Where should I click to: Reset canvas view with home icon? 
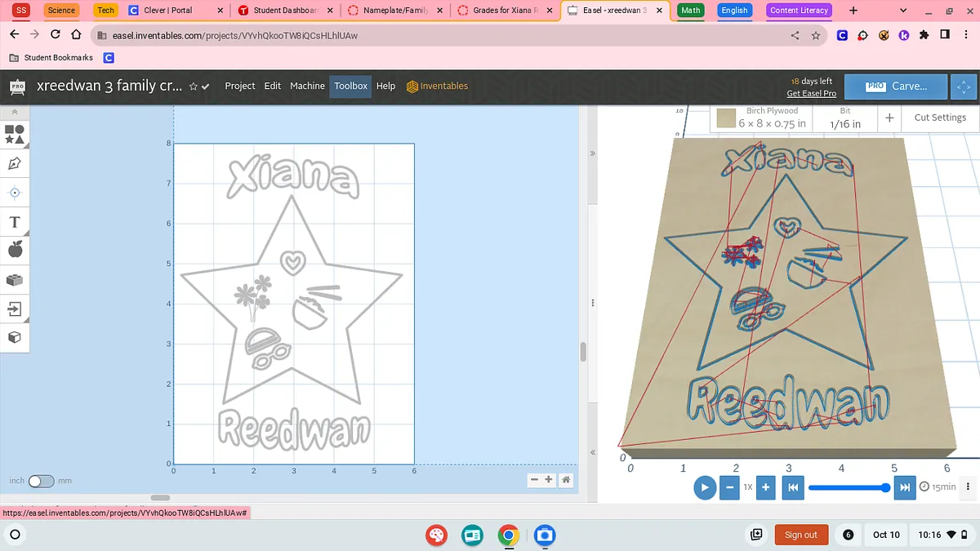coord(566,480)
